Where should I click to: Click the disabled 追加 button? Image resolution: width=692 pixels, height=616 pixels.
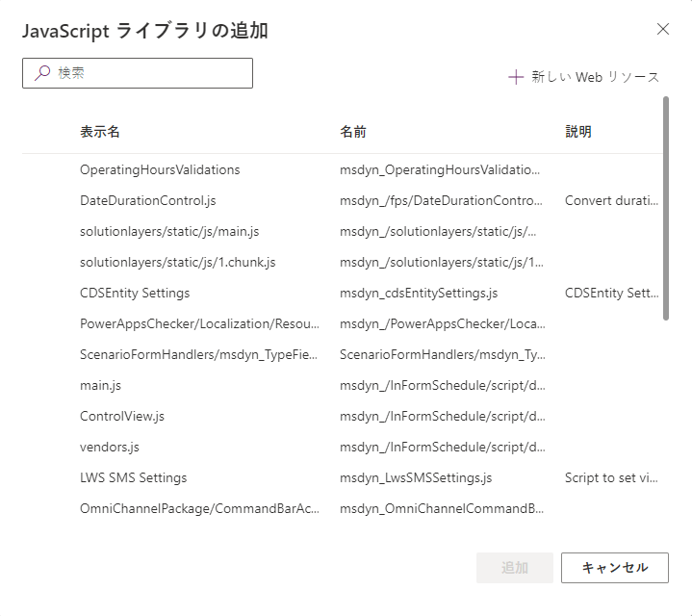coord(514,568)
